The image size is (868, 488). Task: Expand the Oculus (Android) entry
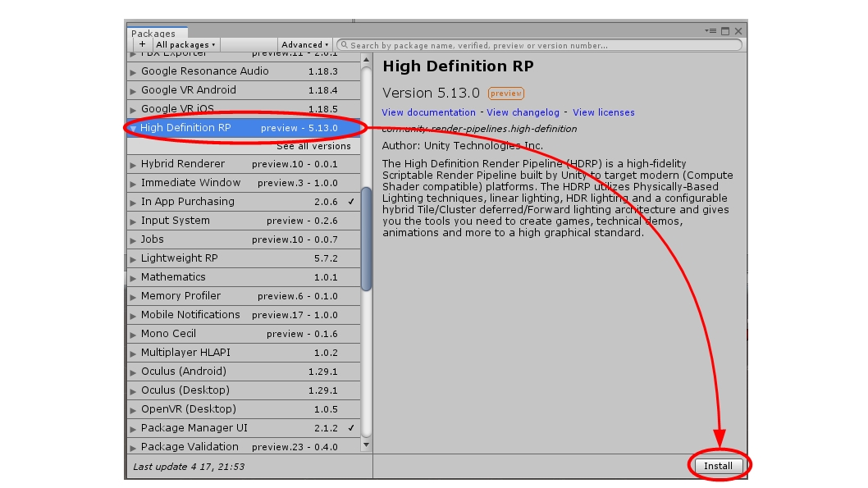pyautogui.click(x=133, y=372)
